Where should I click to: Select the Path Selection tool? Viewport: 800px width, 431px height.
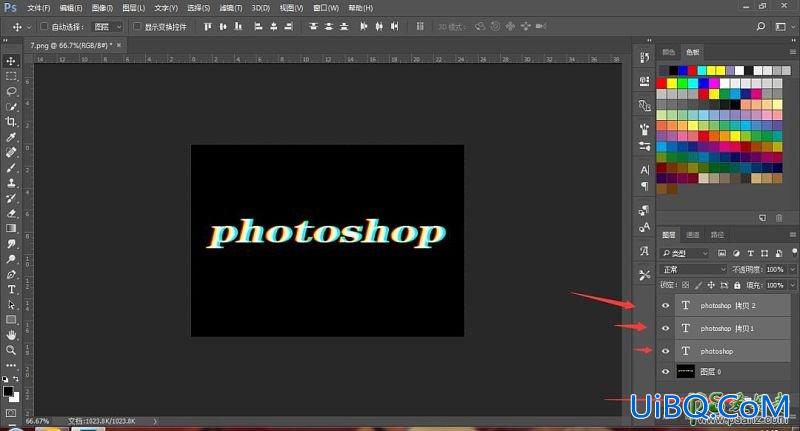coord(11,305)
